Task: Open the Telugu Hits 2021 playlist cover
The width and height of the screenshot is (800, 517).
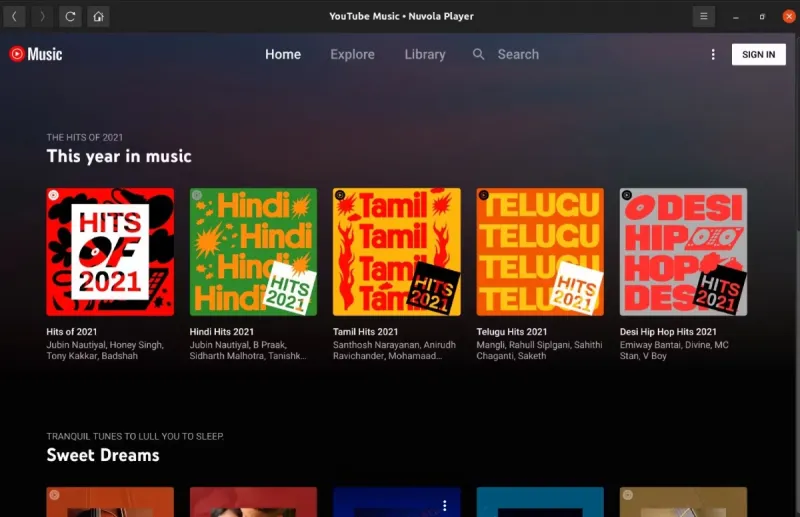Action: pos(540,252)
